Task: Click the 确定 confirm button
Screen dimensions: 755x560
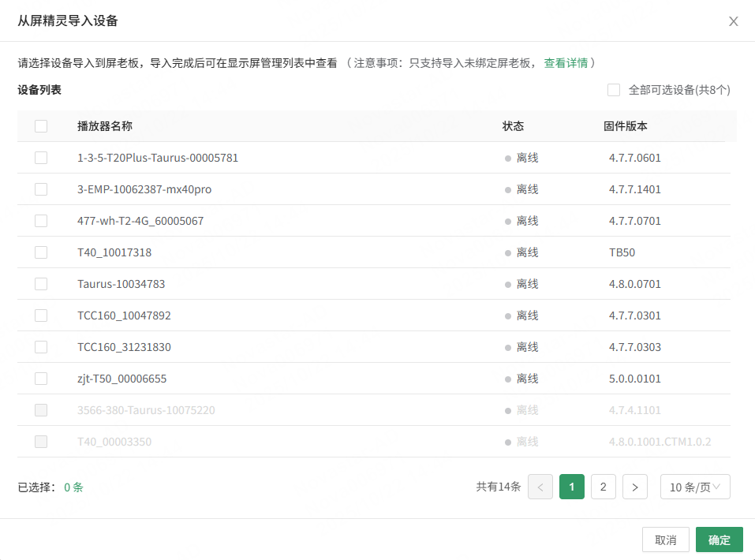Action: point(719,539)
